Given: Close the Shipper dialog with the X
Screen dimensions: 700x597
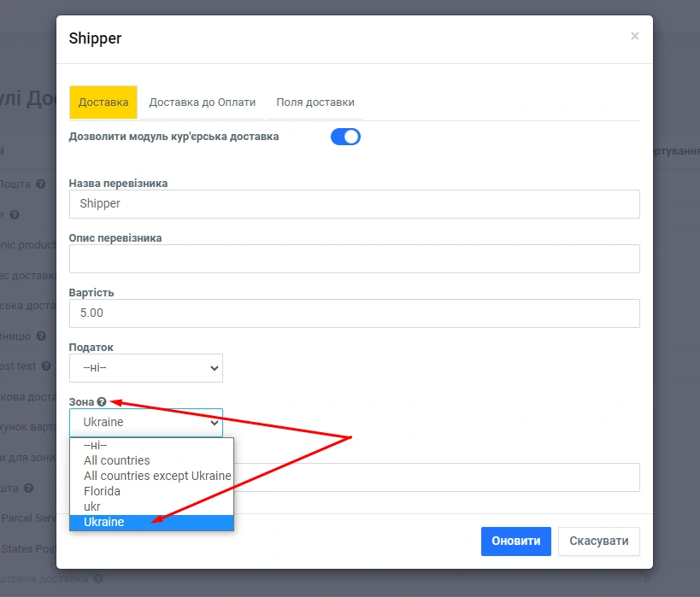Looking at the screenshot, I should tap(634, 36).
